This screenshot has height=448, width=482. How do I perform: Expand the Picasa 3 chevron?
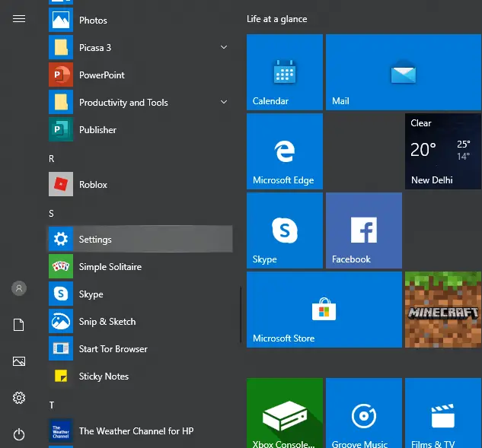[x=224, y=47]
